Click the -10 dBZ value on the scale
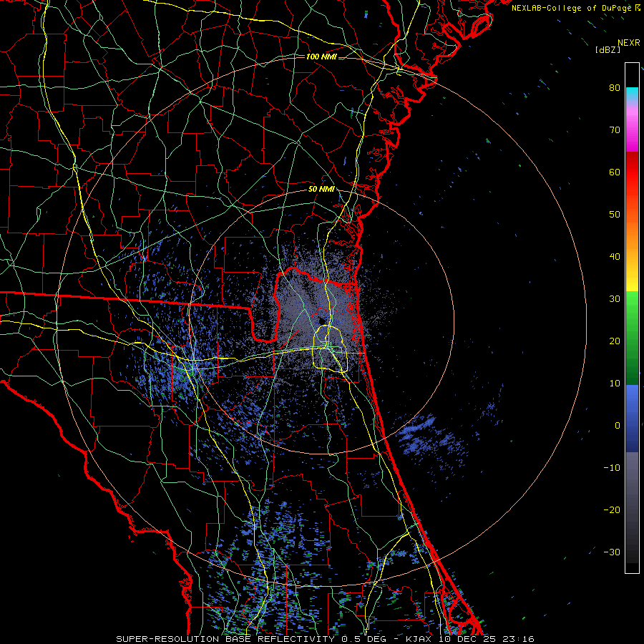 pyautogui.click(x=612, y=468)
